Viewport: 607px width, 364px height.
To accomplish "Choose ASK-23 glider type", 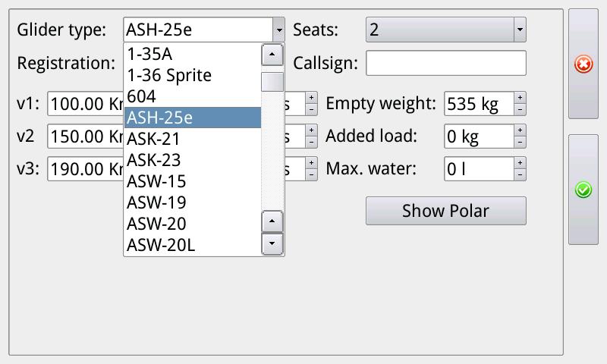I will point(193,160).
